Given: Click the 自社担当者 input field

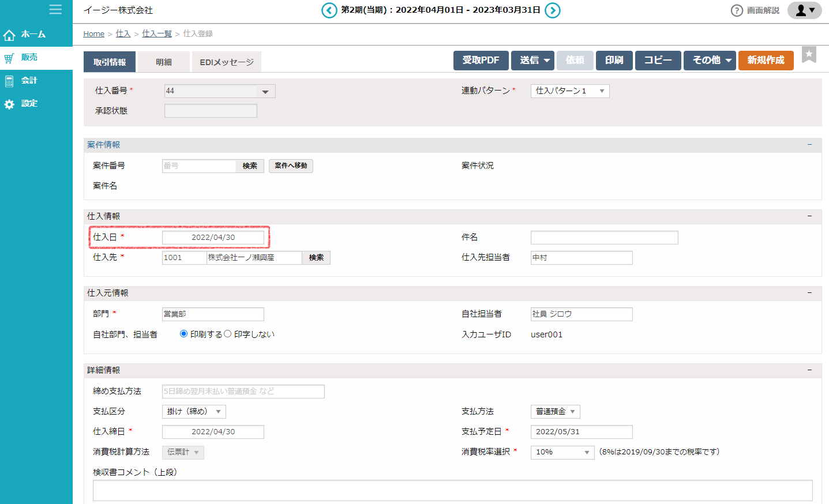Looking at the screenshot, I should pyautogui.click(x=582, y=314).
